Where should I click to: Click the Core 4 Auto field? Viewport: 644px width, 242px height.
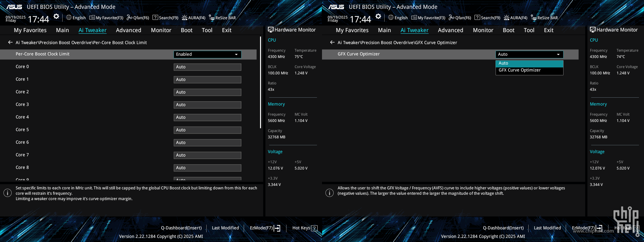(208, 117)
